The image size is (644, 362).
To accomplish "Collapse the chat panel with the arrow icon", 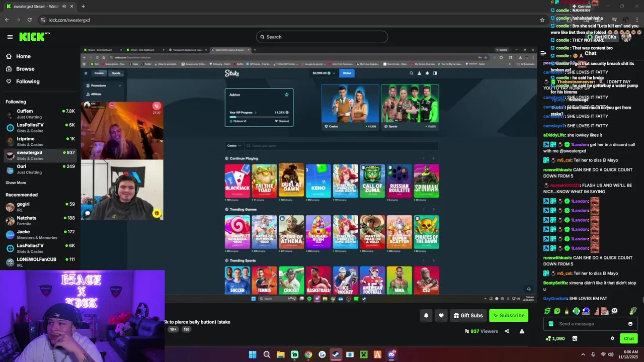I will (x=543, y=53).
